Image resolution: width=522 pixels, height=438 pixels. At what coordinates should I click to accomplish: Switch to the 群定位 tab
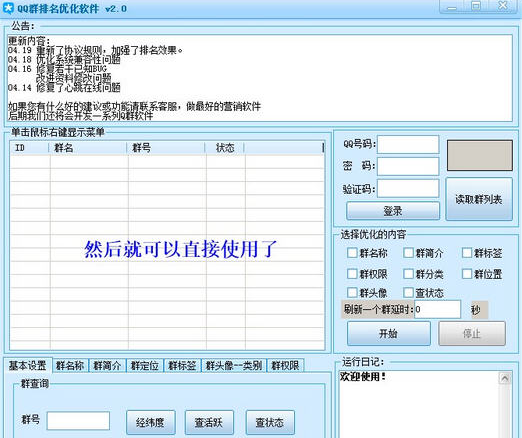[145, 366]
